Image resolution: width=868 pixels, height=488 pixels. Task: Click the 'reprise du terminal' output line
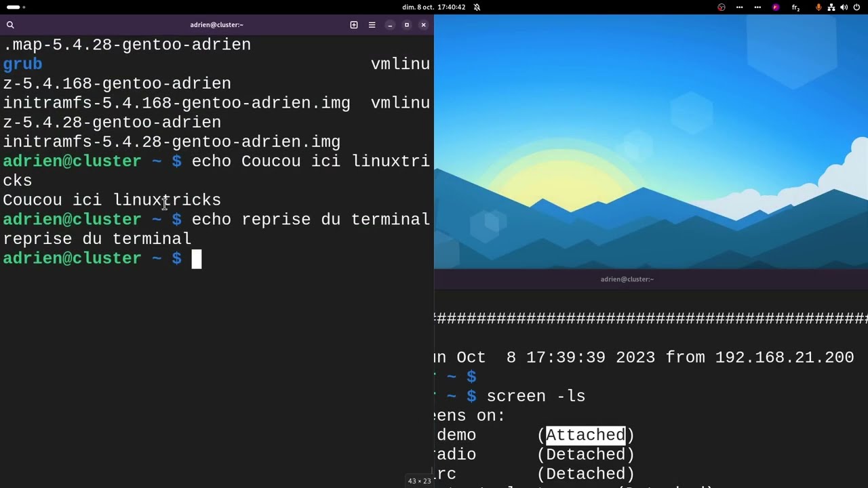point(97,239)
